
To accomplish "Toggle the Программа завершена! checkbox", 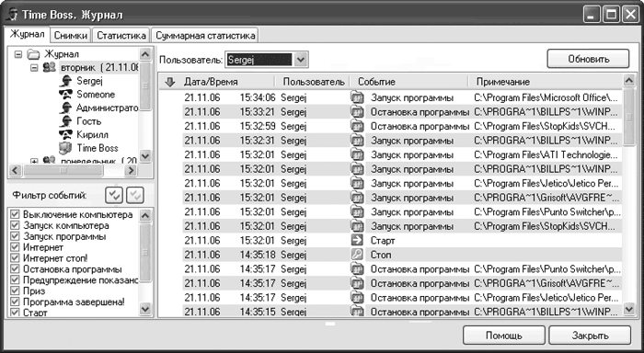I will [x=15, y=302].
